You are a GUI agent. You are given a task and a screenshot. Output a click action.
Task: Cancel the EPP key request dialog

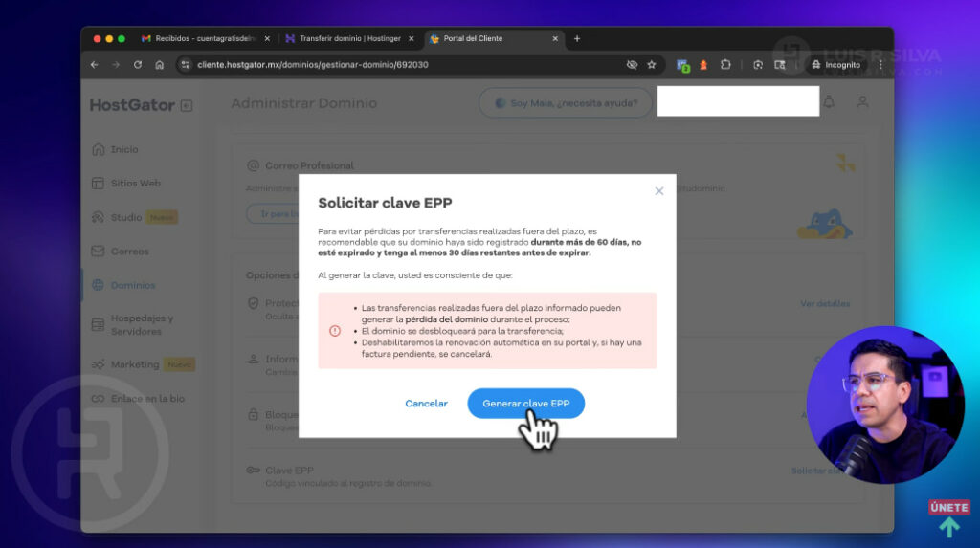click(426, 404)
